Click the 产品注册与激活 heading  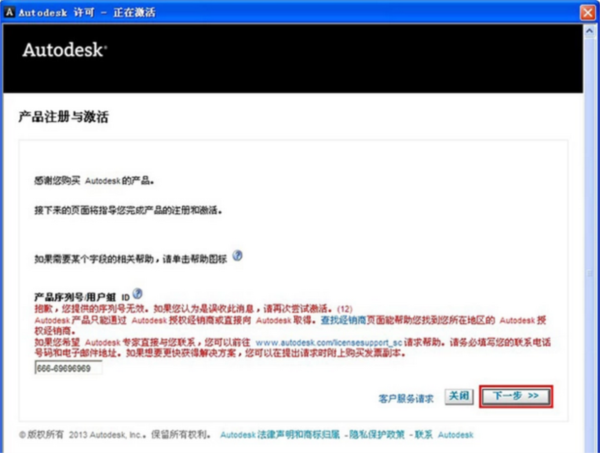point(64,117)
